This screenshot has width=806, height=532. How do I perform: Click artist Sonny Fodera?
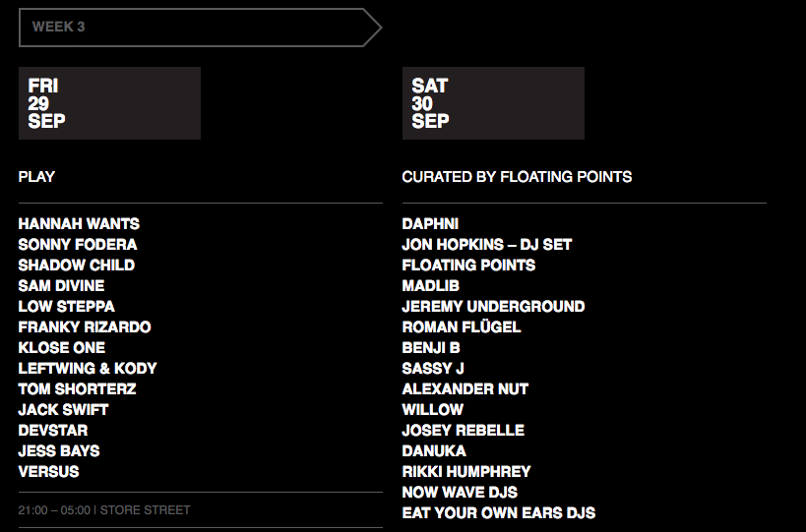coord(78,245)
